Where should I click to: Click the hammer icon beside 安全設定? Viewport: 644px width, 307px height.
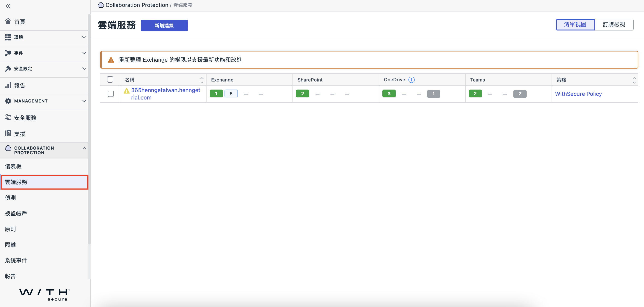pyautogui.click(x=8, y=68)
